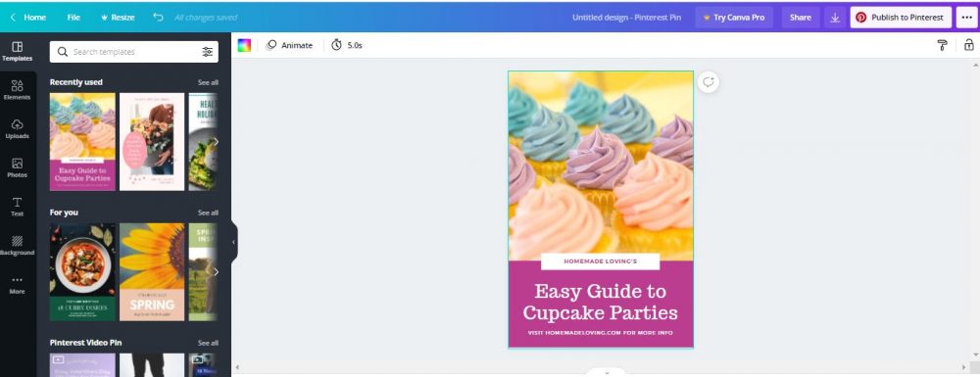Select the HOMEMADE LOVING'S text box
This screenshot has width=980, height=377.
[600, 261]
